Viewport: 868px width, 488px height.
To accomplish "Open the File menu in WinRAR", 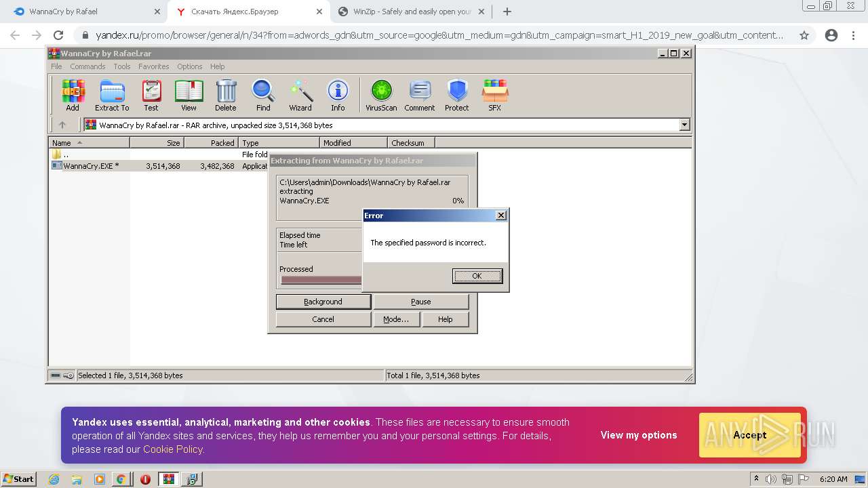I will coord(56,66).
